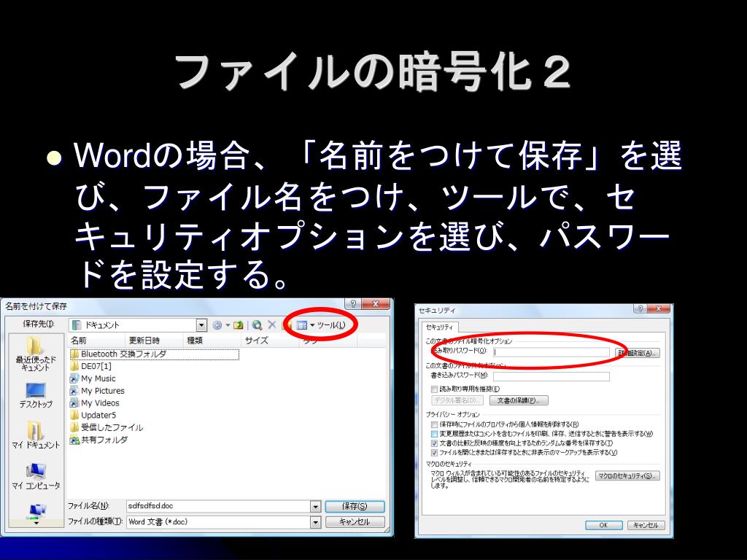Viewport: 747px width, 560px height.
Task: Select the セキュリティ tab
Action: click(x=439, y=327)
